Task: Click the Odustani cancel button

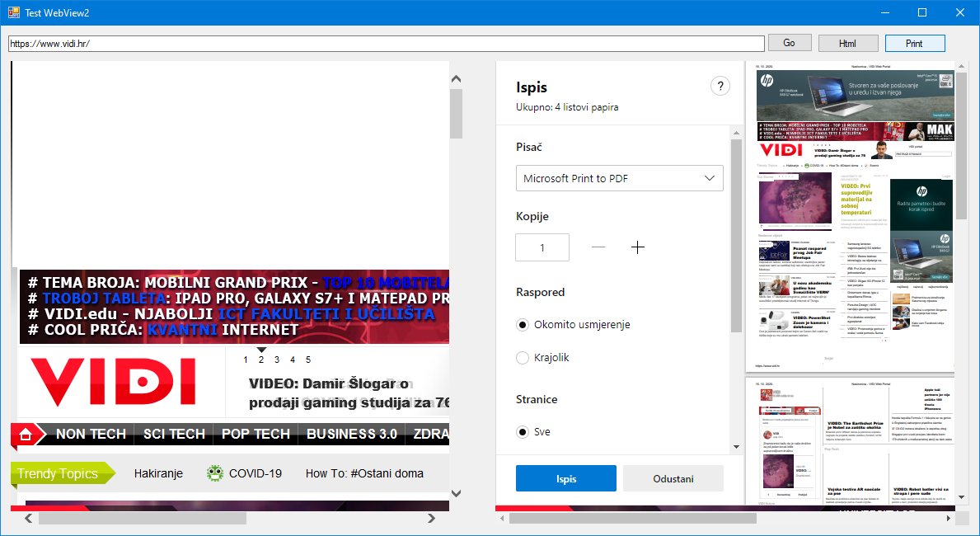Action: coord(673,478)
